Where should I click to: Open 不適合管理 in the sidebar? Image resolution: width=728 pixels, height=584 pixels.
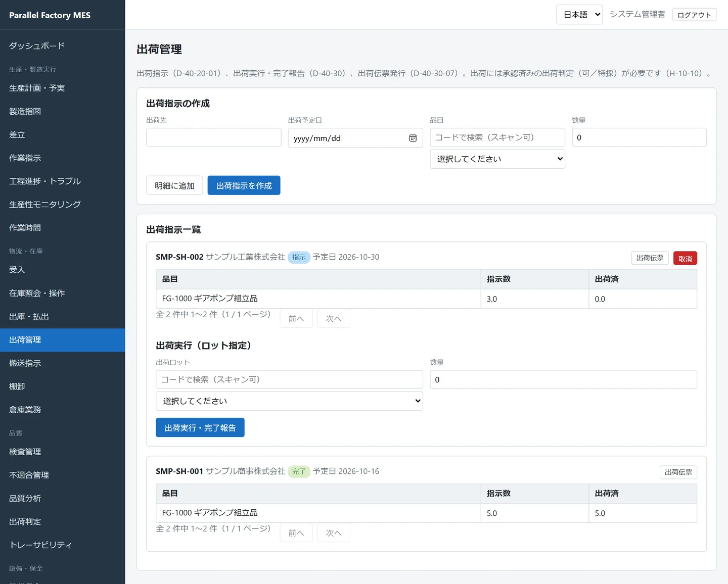click(63, 475)
